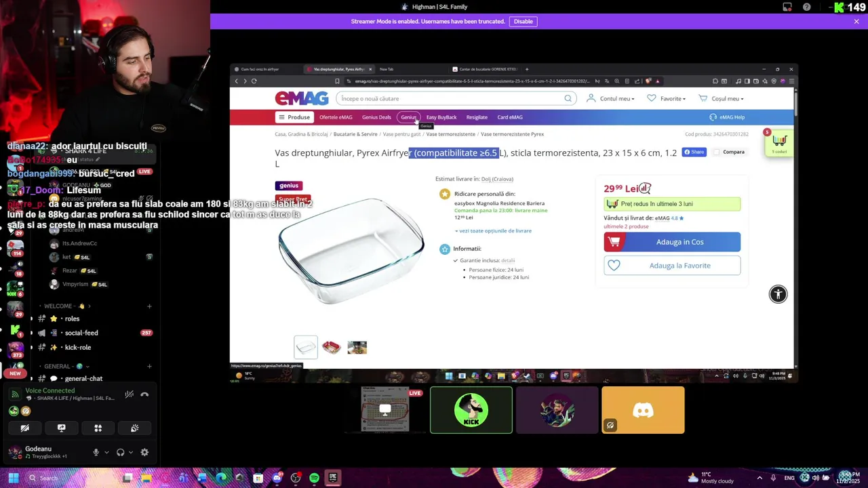Open the Genius menu item
The height and width of the screenshot is (488, 868).
tap(408, 117)
